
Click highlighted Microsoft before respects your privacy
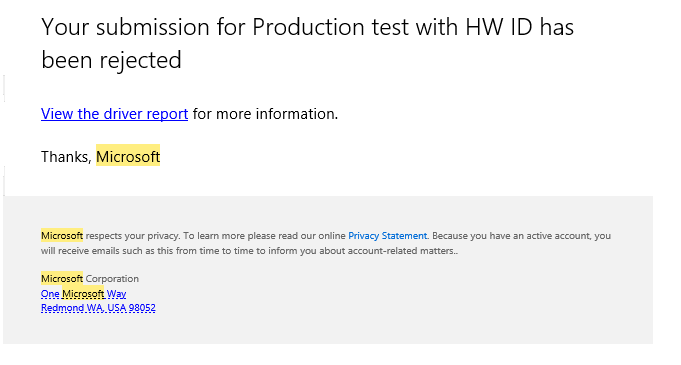pyautogui.click(x=62, y=236)
